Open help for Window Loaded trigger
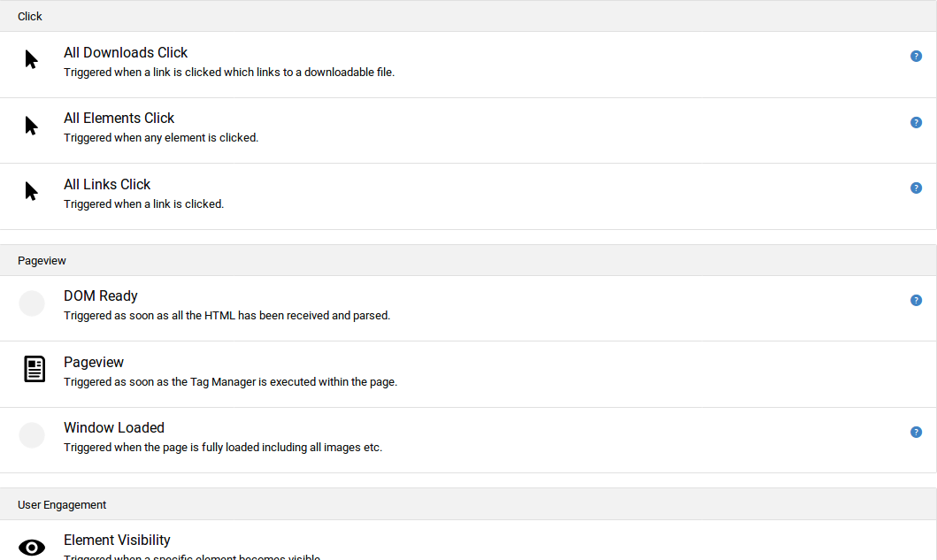Screen dimensions: 937x560 tap(916, 432)
